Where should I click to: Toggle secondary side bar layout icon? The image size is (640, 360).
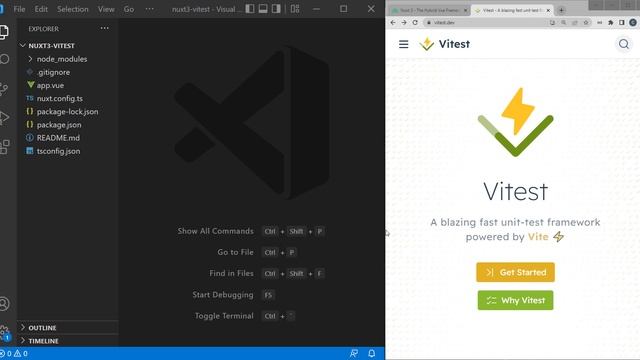(276, 9)
